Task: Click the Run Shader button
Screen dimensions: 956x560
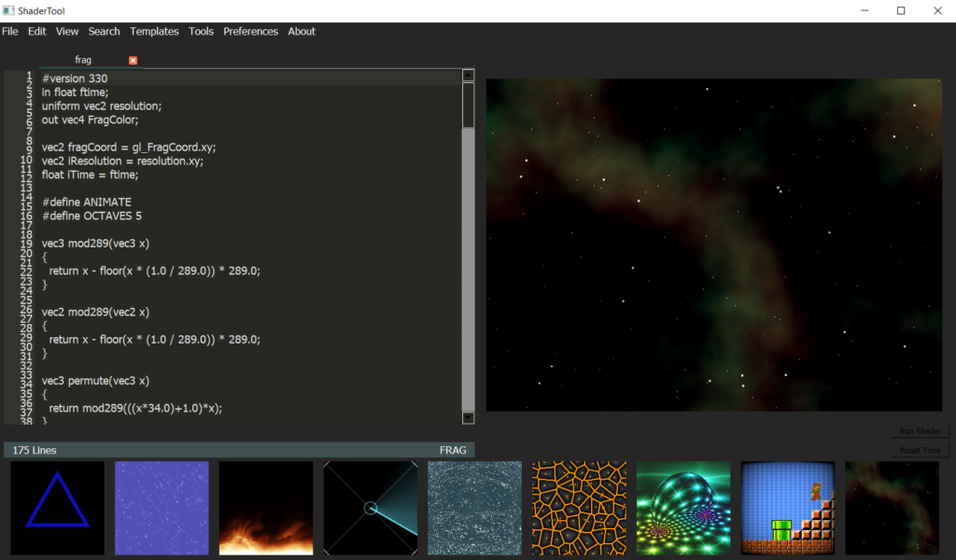Action: (x=919, y=430)
